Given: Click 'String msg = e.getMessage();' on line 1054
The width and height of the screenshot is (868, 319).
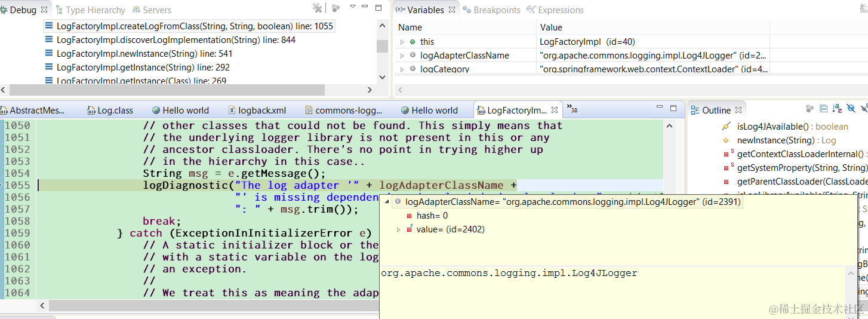Looking at the screenshot, I should tap(235, 173).
